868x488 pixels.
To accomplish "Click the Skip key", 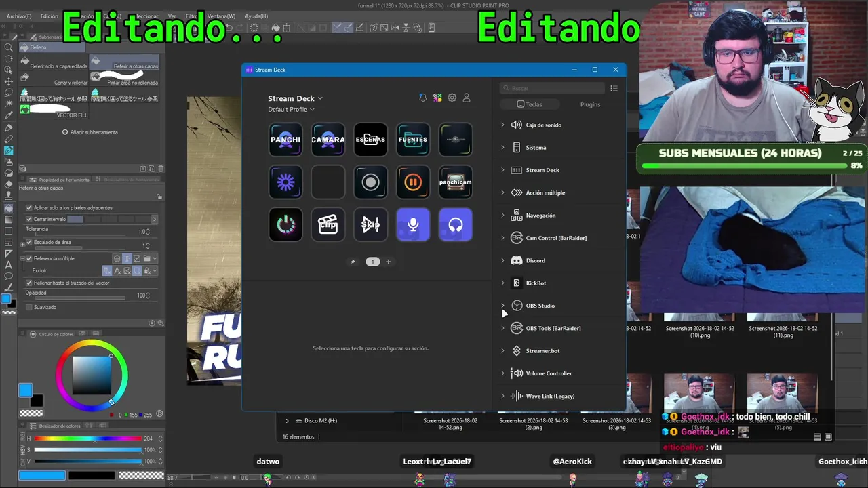I will coord(370,225).
